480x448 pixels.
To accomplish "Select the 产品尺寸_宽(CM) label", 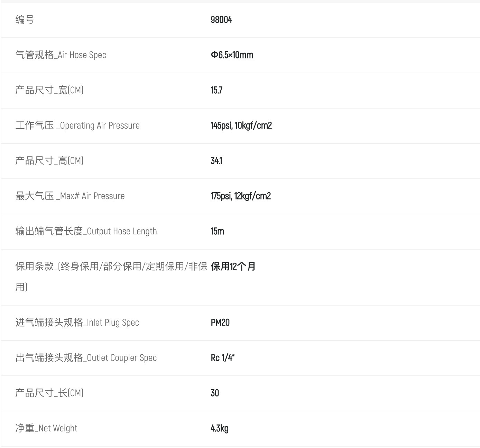I will coord(49,90).
